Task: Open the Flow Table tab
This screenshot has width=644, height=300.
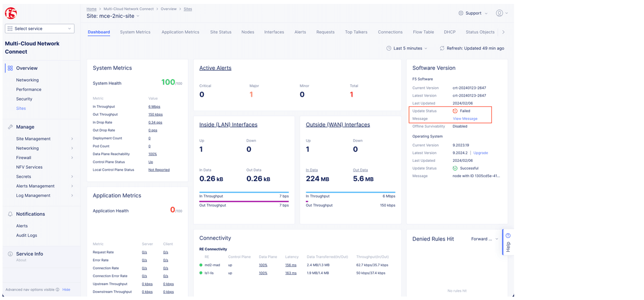Action: point(423,32)
